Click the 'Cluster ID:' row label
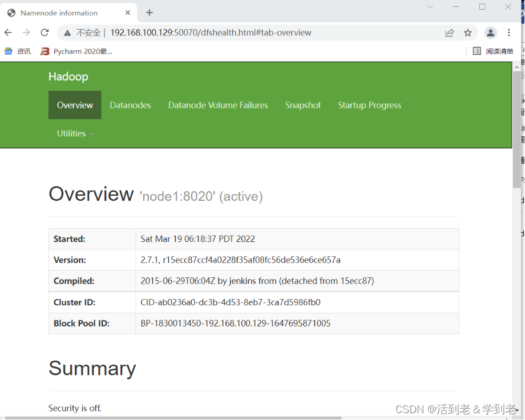 click(x=74, y=302)
